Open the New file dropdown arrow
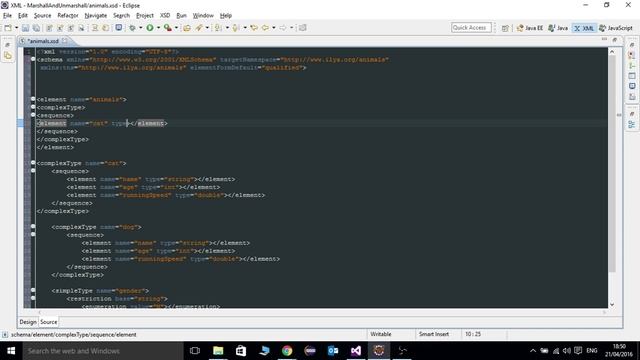The width and height of the screenshot is (640, 360). click(x=16, y=28)
